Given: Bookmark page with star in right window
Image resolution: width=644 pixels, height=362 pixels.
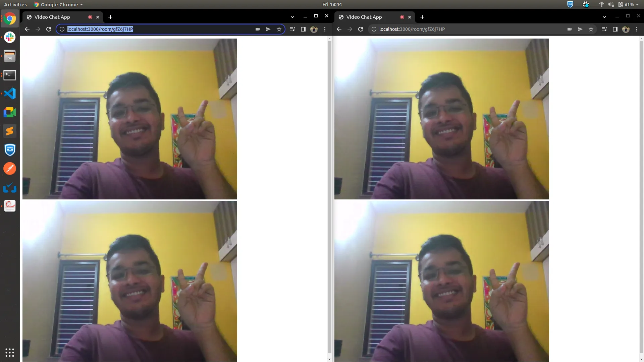Looking at the screenshot, I should coord(591,29).
